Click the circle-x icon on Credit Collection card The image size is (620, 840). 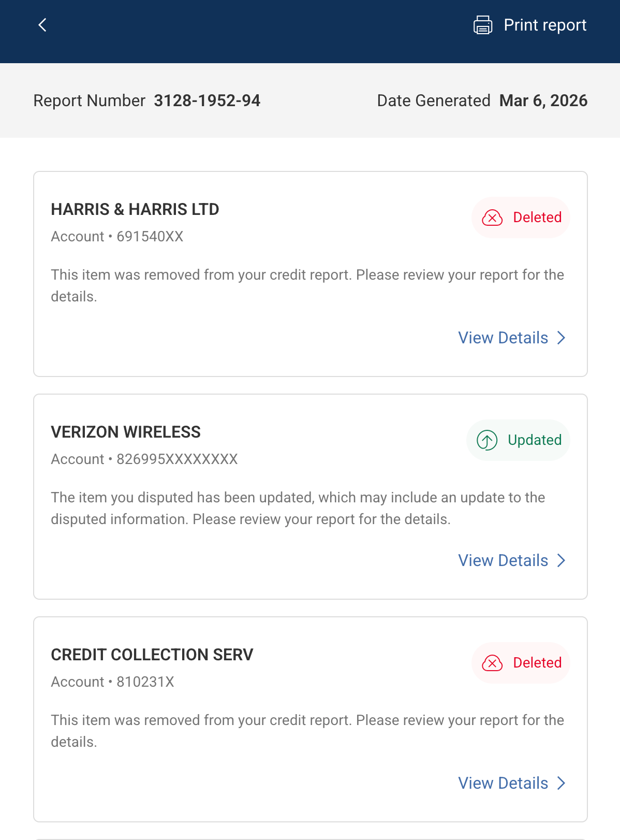[x=492, y=663]
